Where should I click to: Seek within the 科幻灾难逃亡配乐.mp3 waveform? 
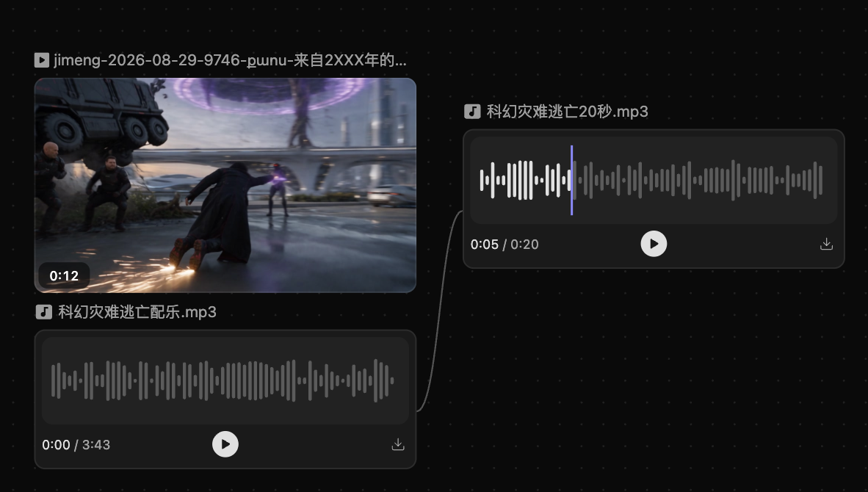click(x=225, y=380)
